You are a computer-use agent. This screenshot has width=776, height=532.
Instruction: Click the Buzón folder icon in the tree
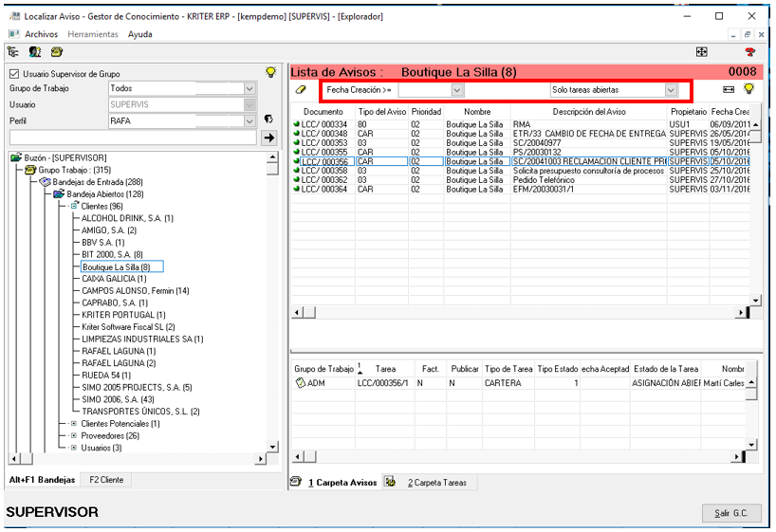tap(16, 157)
